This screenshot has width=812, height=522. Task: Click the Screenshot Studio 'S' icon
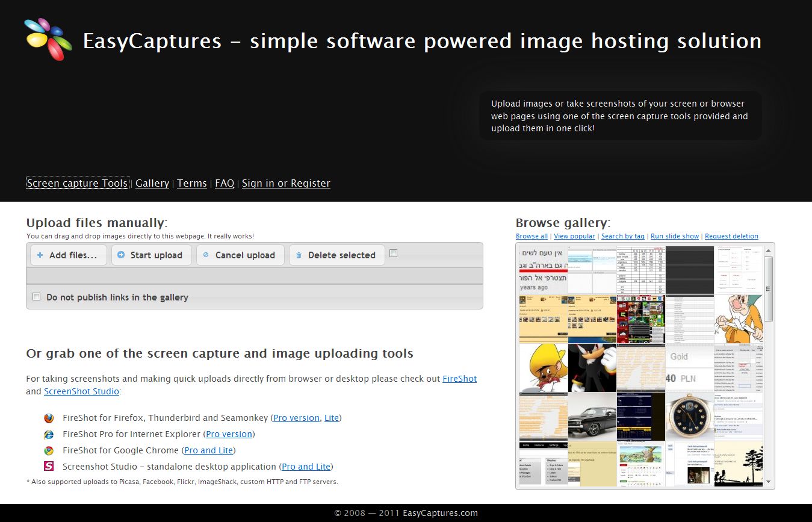[49, 466]
